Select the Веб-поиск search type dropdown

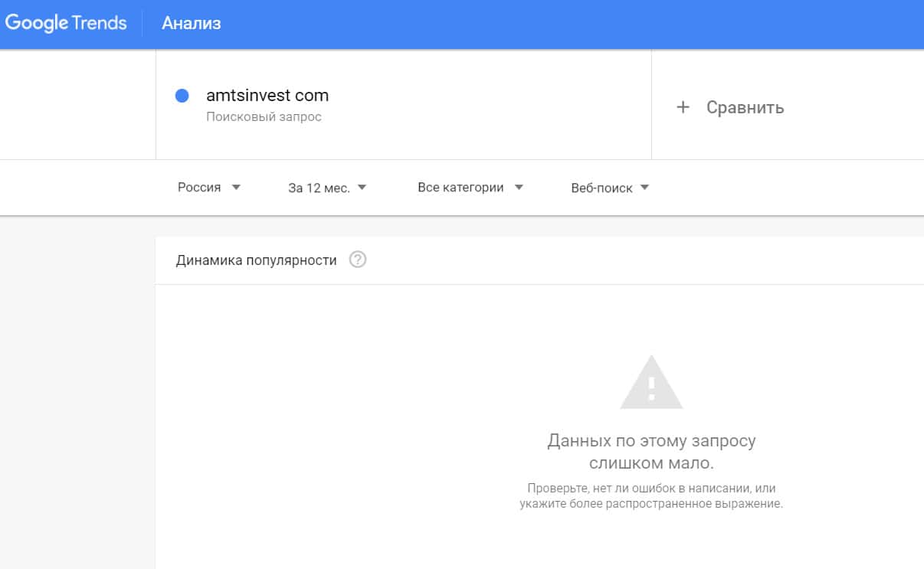601,188
